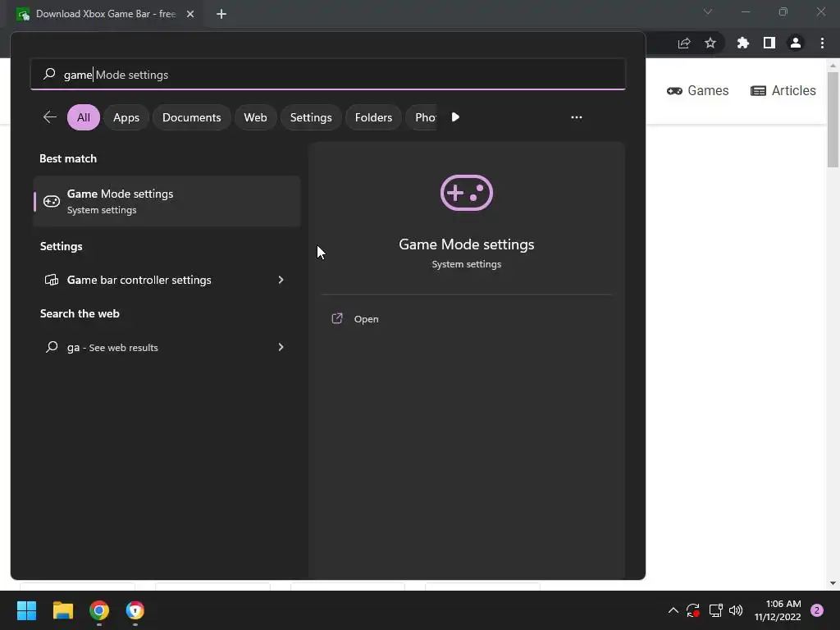
Task: Filter results by Documents
Action: pos(191,117)
